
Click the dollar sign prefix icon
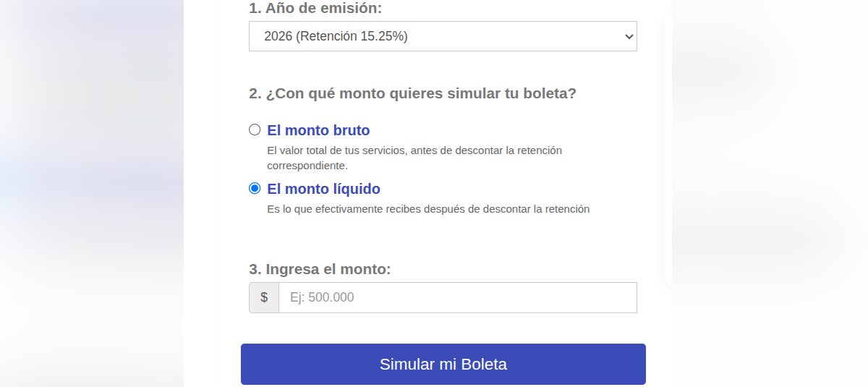(264, 297)
